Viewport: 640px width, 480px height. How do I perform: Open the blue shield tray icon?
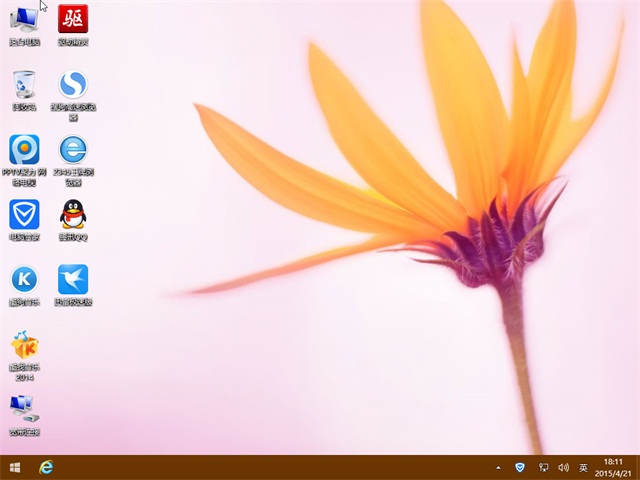[520, 468]
